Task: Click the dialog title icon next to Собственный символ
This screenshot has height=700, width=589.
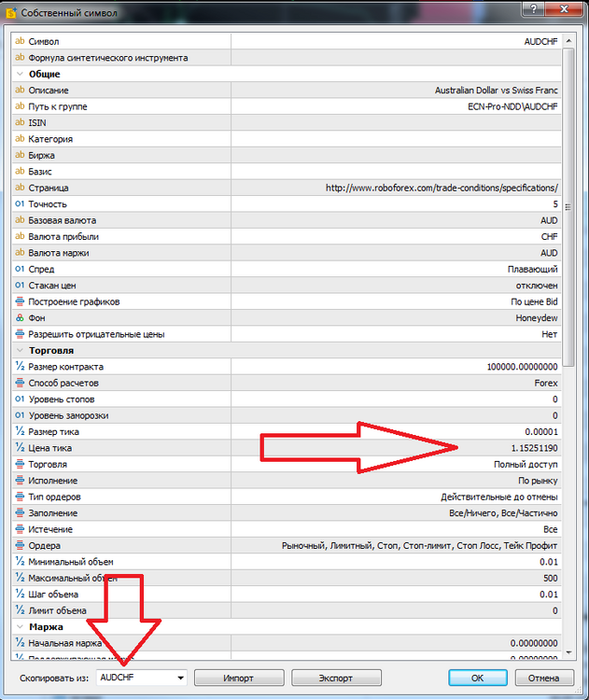Action: [11, 13]
